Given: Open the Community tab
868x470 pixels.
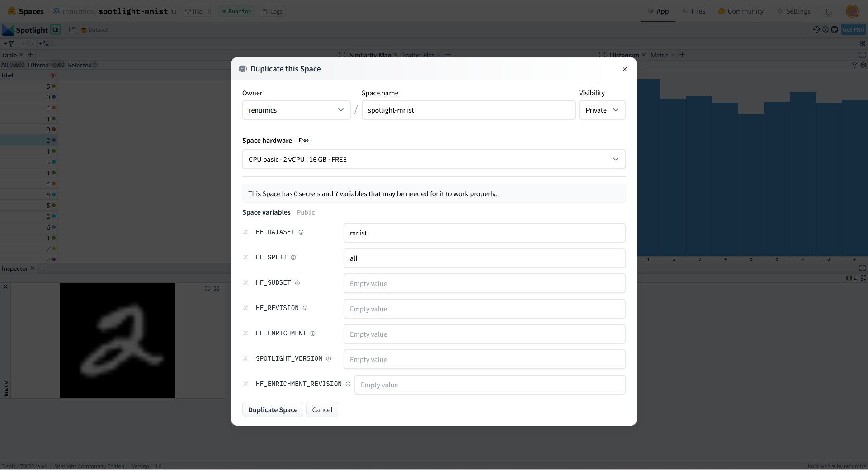Looking at the screenshot, I should pyautogui.click(x=741, y=11).
